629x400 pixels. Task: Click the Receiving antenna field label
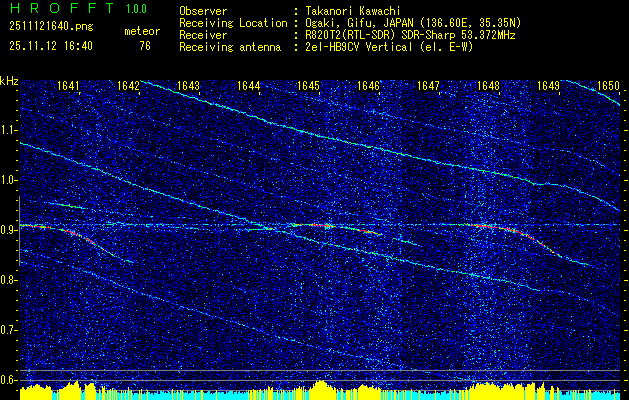tap(230, 46)
